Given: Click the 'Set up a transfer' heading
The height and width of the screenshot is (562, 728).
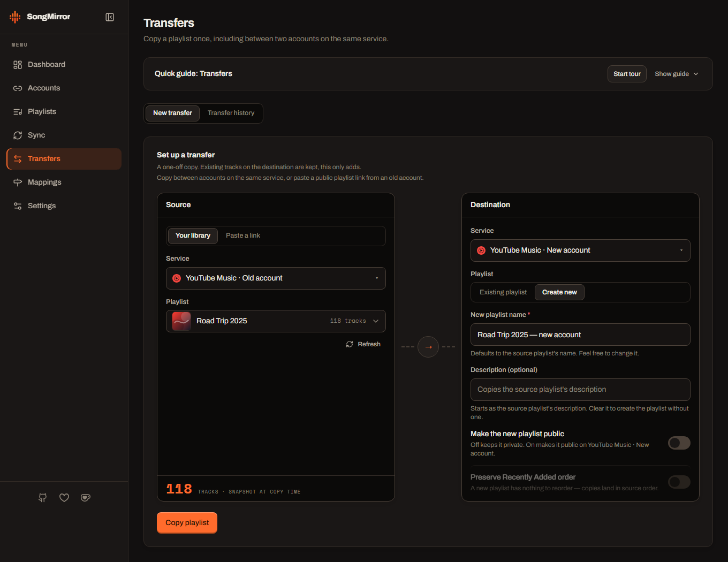Looking at the screenshot, I should coord(186,155).
